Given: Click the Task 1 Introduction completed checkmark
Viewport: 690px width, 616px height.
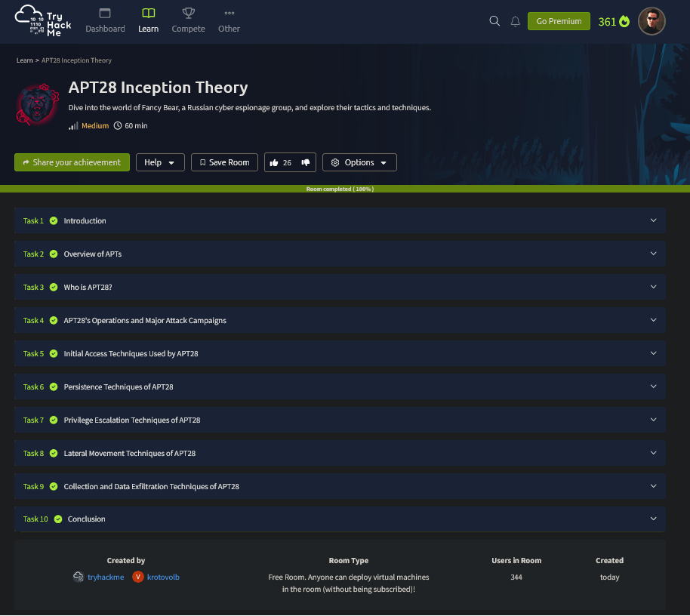Looking at the screenshot, I should coord(54,221).
